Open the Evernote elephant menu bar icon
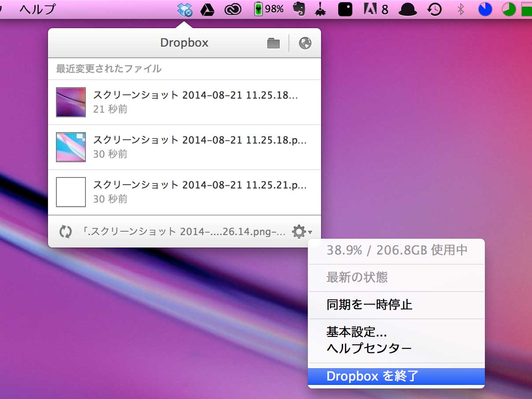 coord(299,9)
